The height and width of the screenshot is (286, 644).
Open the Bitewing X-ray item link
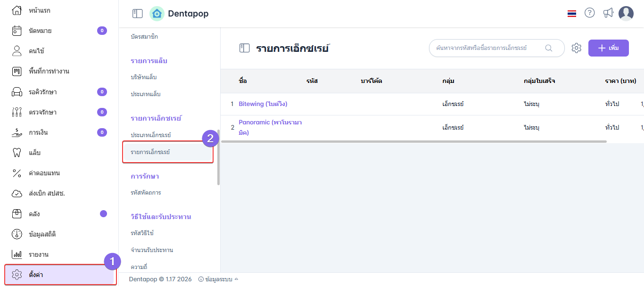(x=263, y=104)
